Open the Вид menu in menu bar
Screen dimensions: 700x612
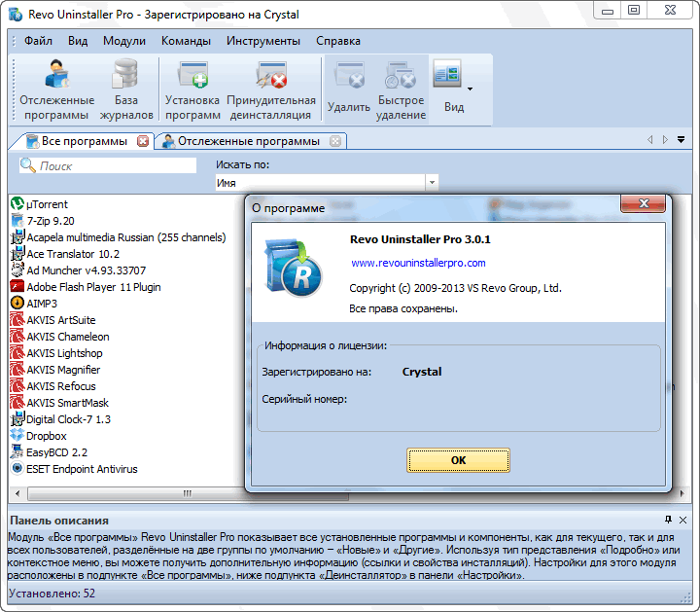(x=78, y=41)
